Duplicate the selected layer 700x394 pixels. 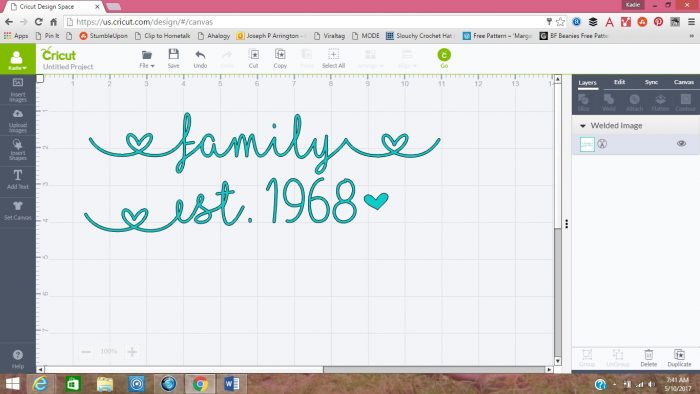point(679,358)
